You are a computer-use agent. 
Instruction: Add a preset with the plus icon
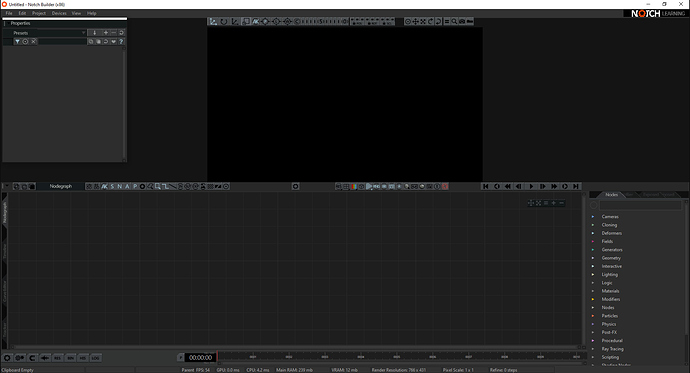click(x=106, y=33)
